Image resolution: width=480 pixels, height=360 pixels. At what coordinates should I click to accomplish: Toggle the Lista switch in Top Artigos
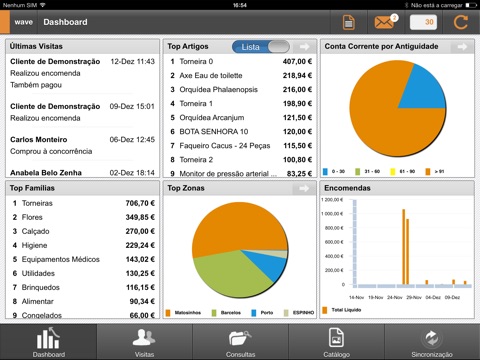coord(261,47)
